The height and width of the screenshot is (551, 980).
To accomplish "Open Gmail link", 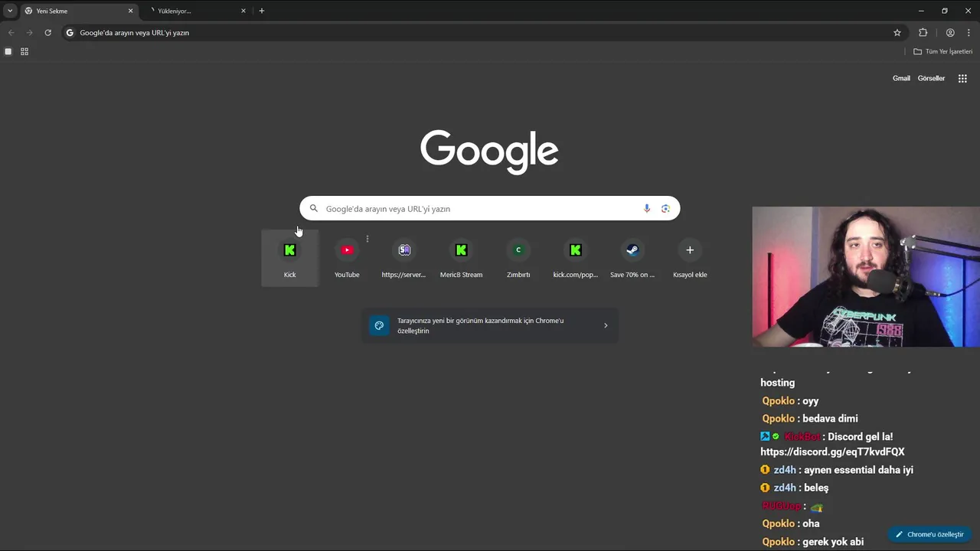I will tap(901, 78).
